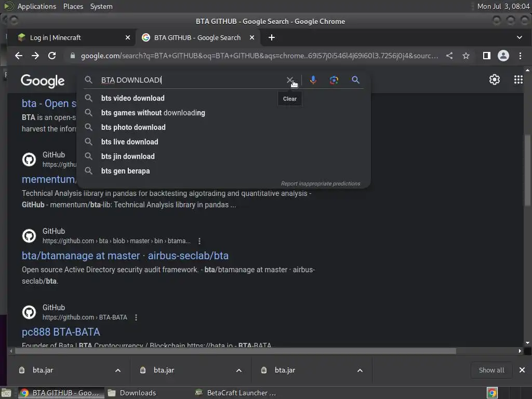Start voice search with microphone
This screenshot has height=399, width=532.
(313, 80)
